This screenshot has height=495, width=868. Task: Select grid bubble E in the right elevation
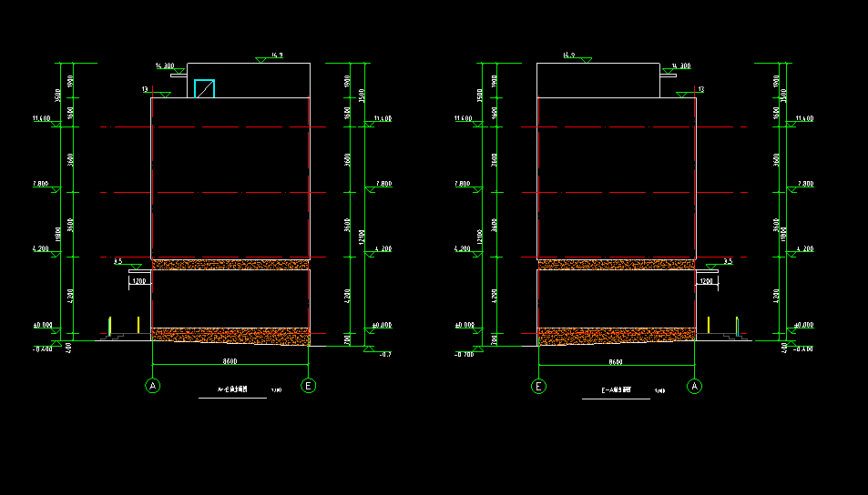click(x=538, y=386)
